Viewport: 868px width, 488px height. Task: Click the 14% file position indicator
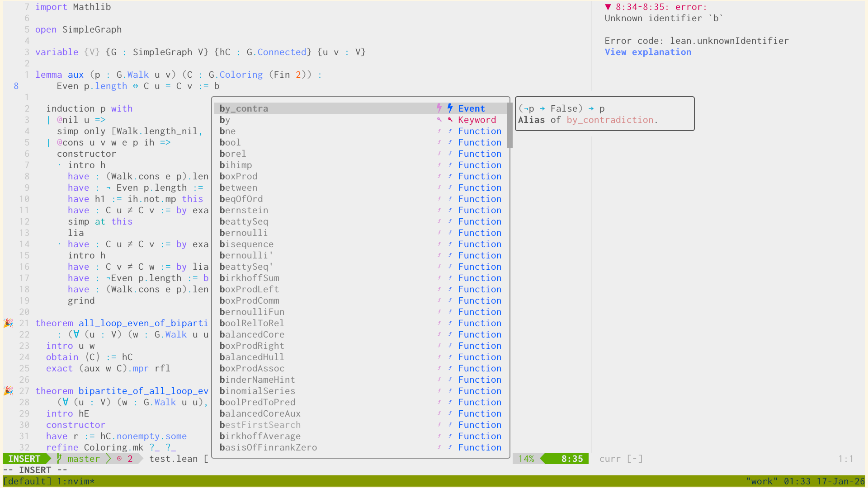[x=526, y=459]
